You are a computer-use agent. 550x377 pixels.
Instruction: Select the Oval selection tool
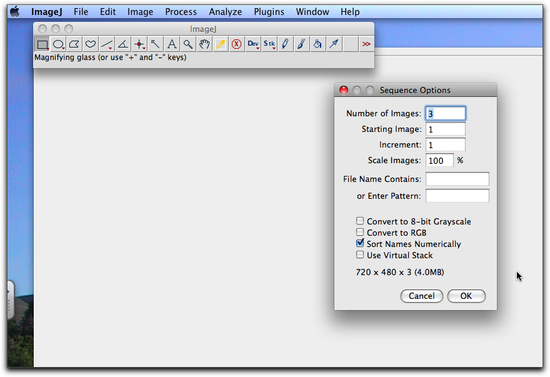pyautogui.click(x=58, y=44)
